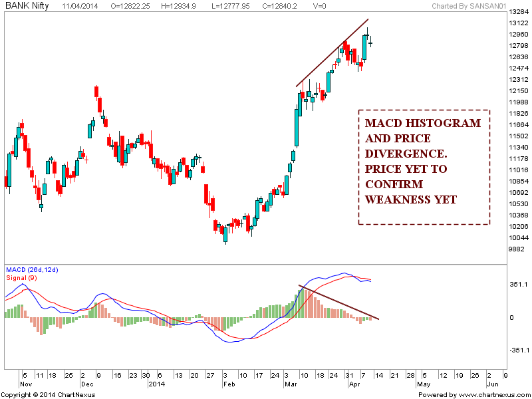The width and height of the screenshot is (532, 399).
Task: Click the 31 date tick label
Action: click(x=350, y=376)
